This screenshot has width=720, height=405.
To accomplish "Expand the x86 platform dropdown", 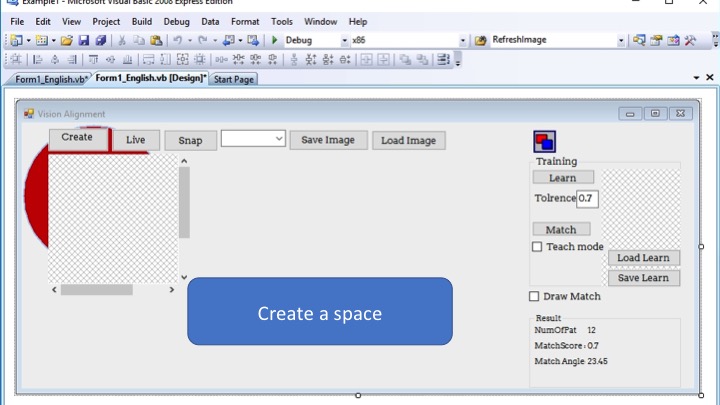I will (409, 40).
